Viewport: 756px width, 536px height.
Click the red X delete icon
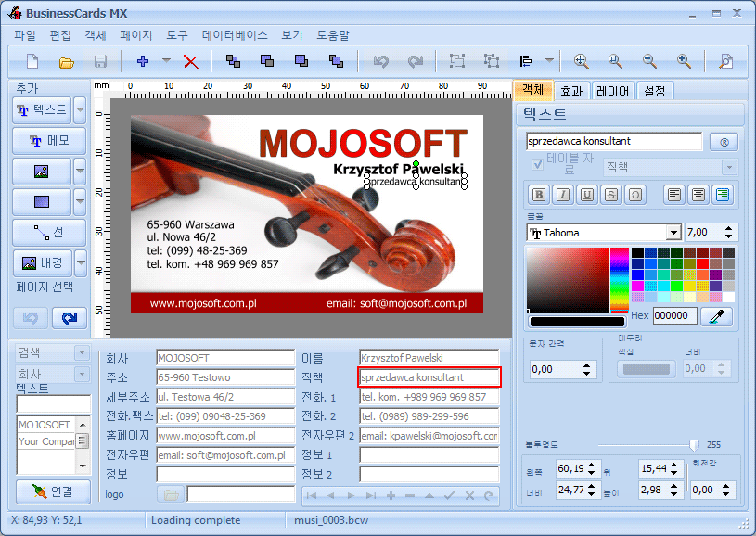[191, 62]
